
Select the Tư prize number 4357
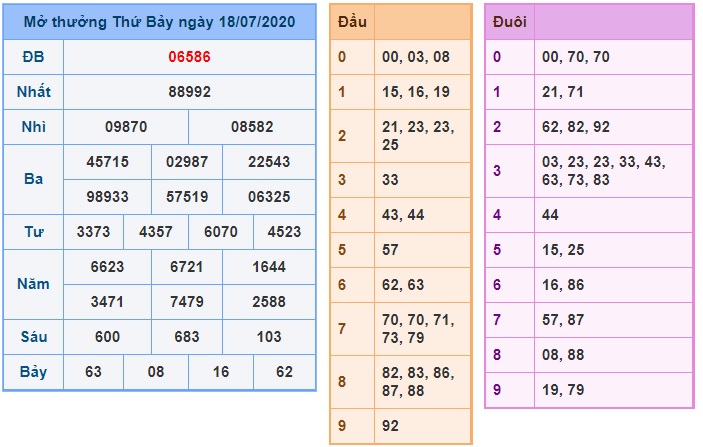(x=156, y=232)
